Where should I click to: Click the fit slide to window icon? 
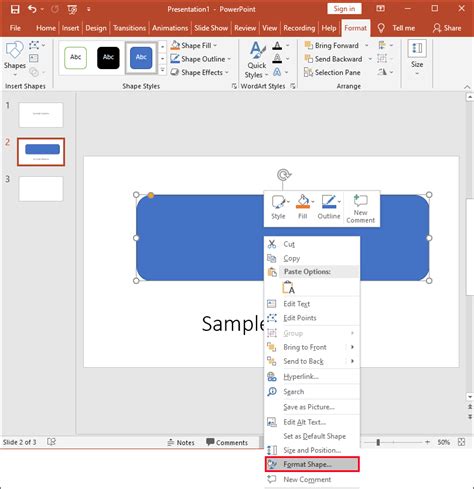462,442
